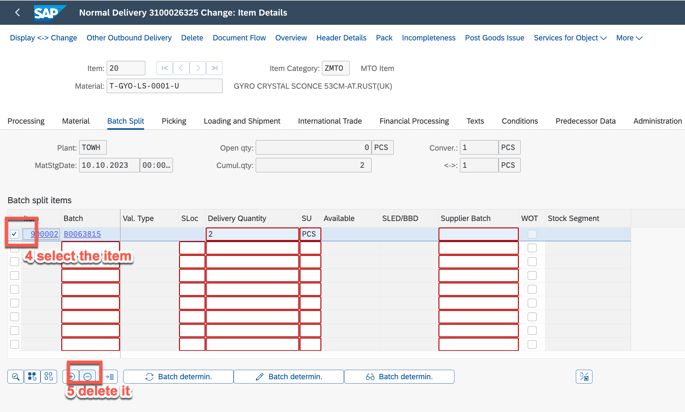Uncheck the selected row 900002 checkbox

pos(14,234)
